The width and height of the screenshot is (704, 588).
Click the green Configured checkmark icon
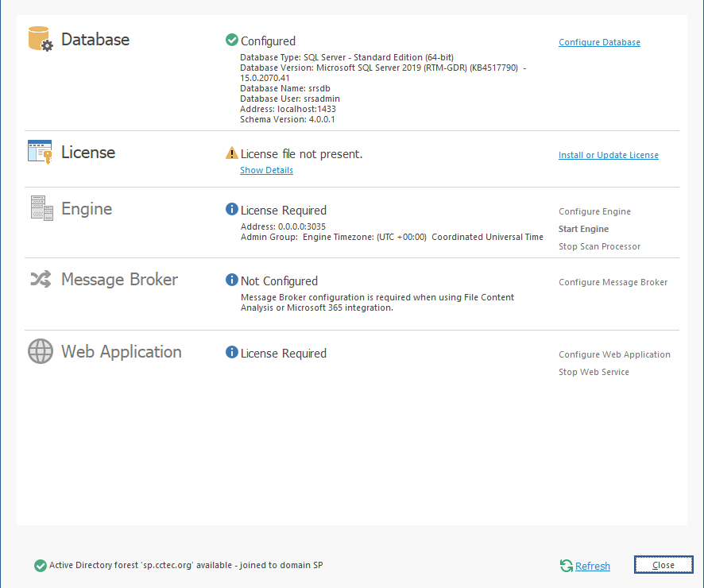pos(232,40)
